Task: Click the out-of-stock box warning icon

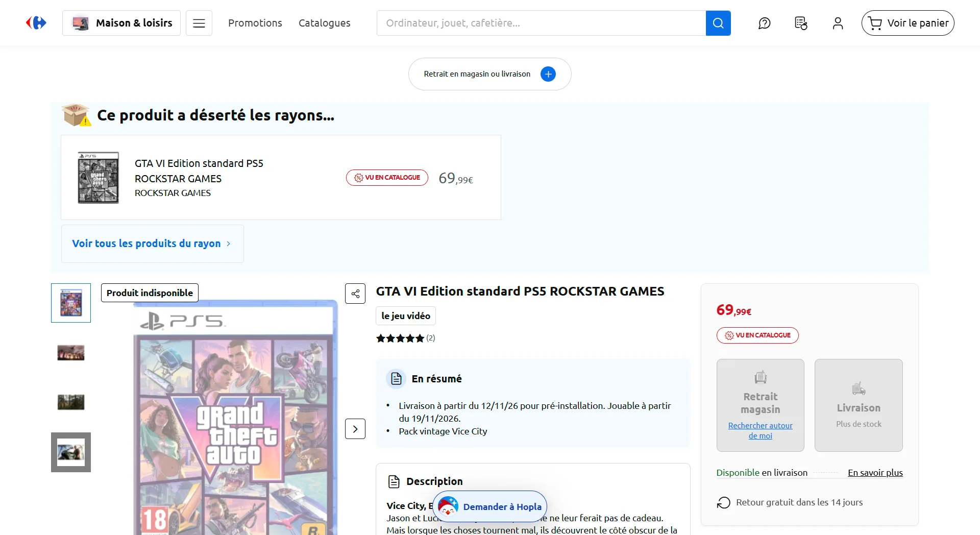Action: click(77, 115)
